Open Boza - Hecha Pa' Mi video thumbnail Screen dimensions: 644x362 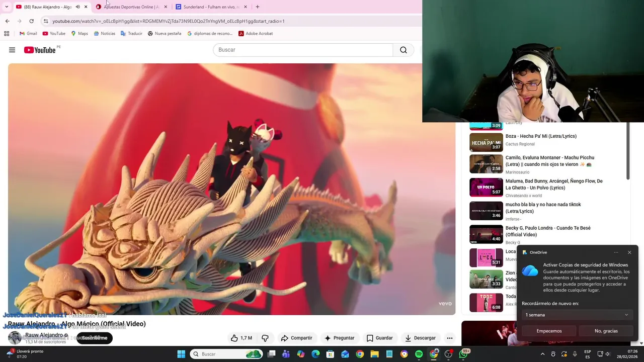click(x=486, y=142)
